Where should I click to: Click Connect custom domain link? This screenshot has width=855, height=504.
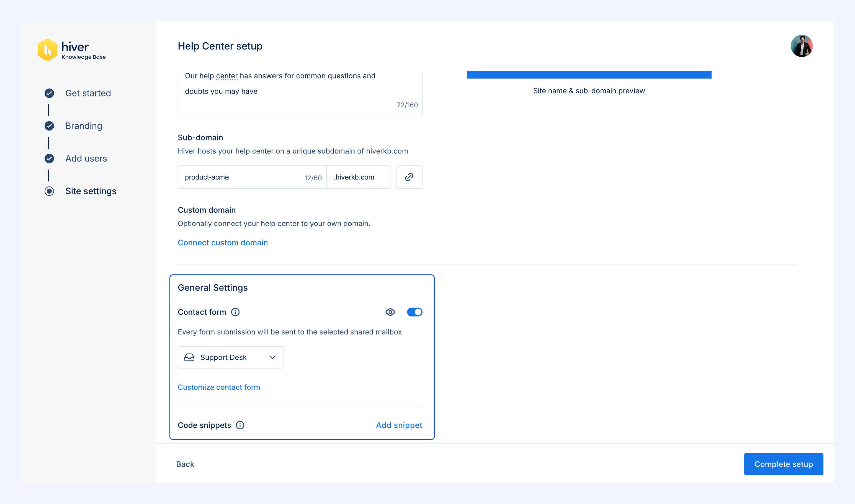pos(223,243)
